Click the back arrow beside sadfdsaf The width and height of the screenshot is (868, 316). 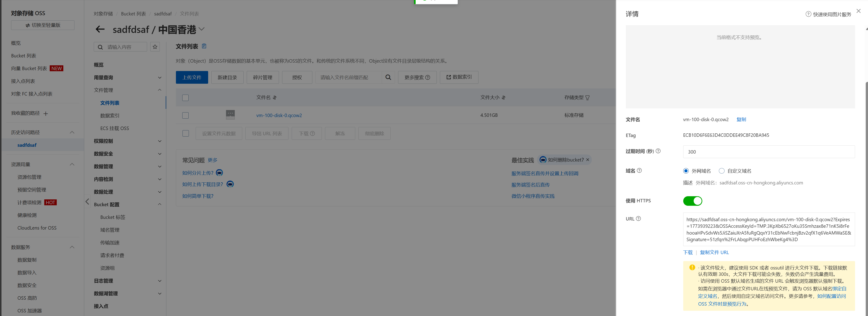(x=100, y=29)
